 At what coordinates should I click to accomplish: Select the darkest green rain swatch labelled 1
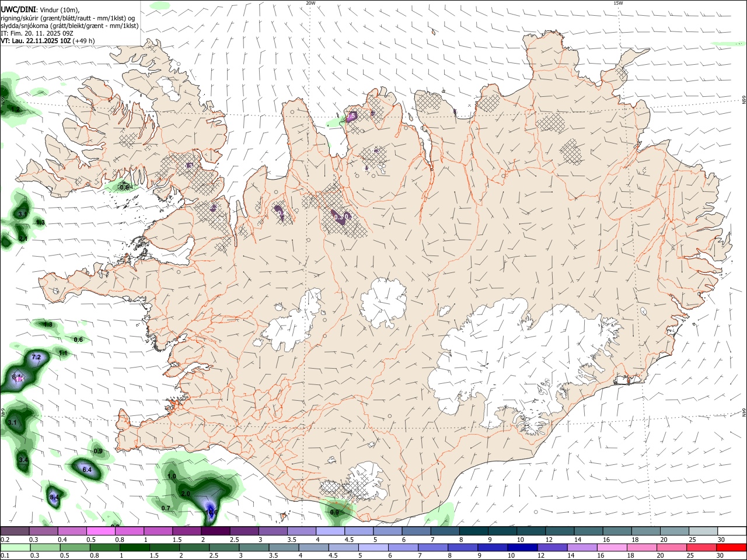pyautogui.click(x=134, y=548)
